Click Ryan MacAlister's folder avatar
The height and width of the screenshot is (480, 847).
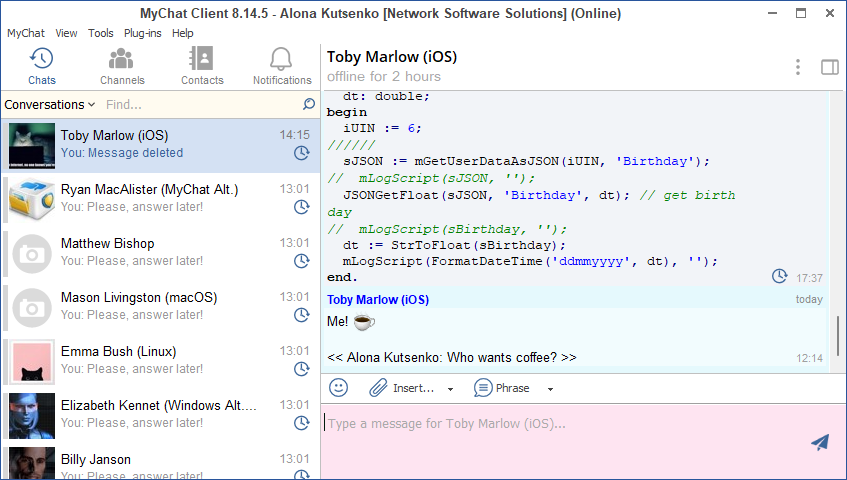(x=32, y=200)
